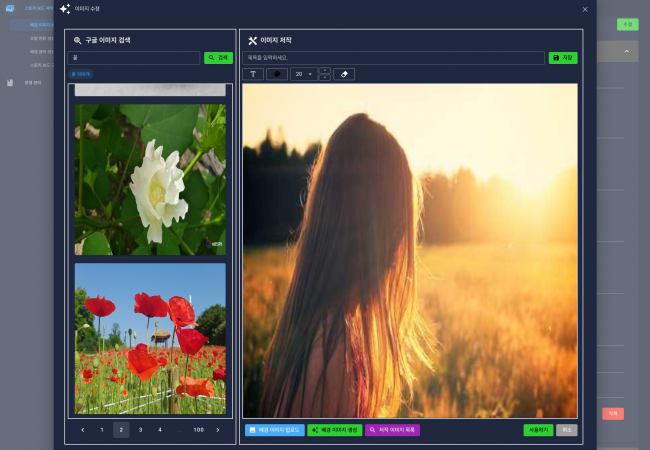This screenshot has height=450, width=650.
Task: Click the blue background image upload button
Action: (274, 430)
